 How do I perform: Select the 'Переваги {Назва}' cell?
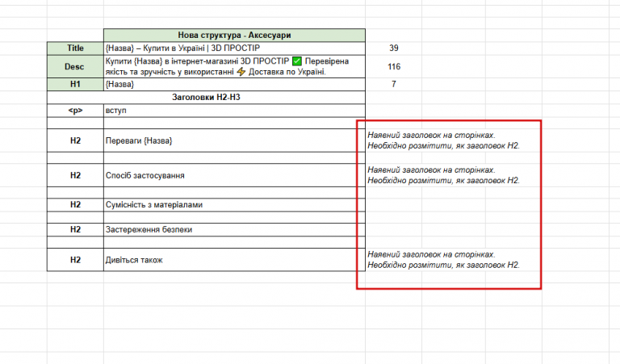click(x=234, y=140)
